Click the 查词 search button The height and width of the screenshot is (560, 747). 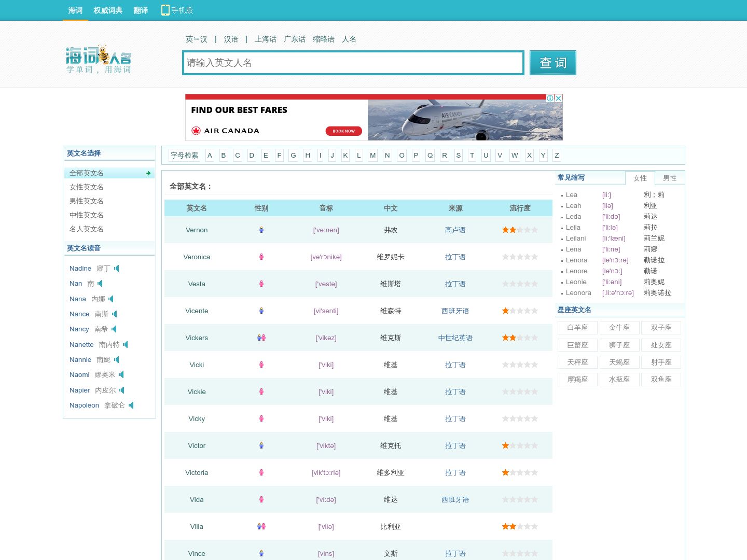click(x=553, y=63)
